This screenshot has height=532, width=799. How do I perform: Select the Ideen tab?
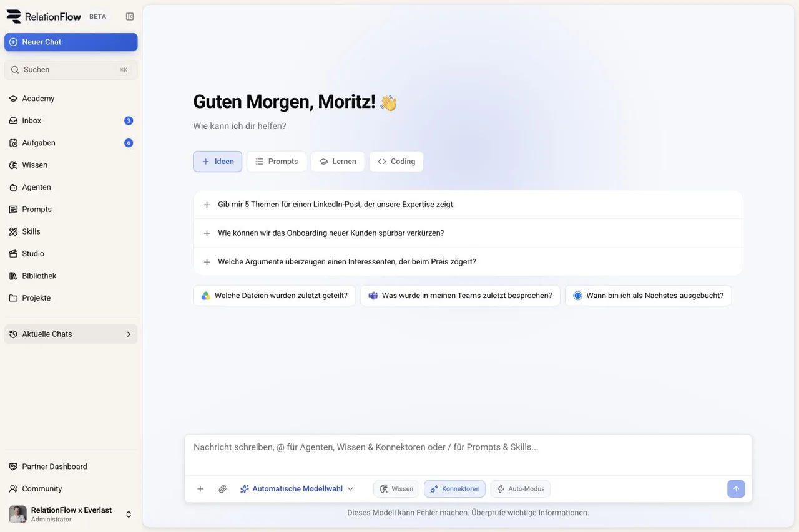pos(218,162)
